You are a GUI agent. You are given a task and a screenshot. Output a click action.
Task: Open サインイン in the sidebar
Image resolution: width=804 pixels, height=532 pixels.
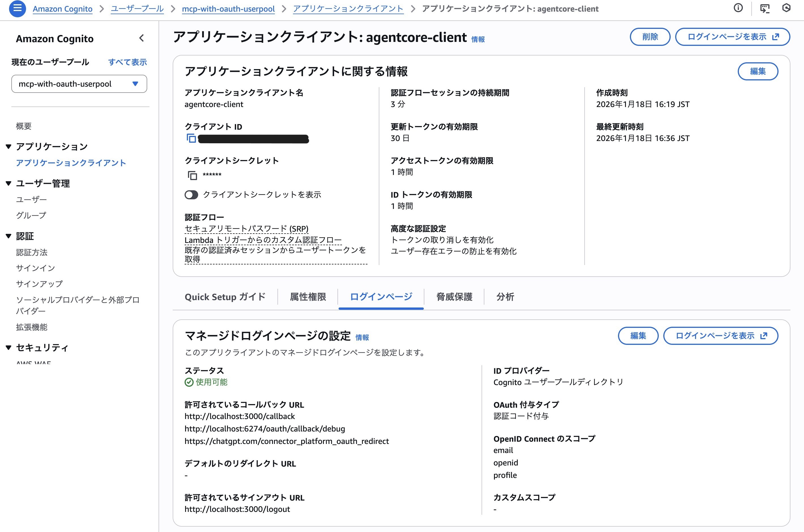(x=35, y=268)
